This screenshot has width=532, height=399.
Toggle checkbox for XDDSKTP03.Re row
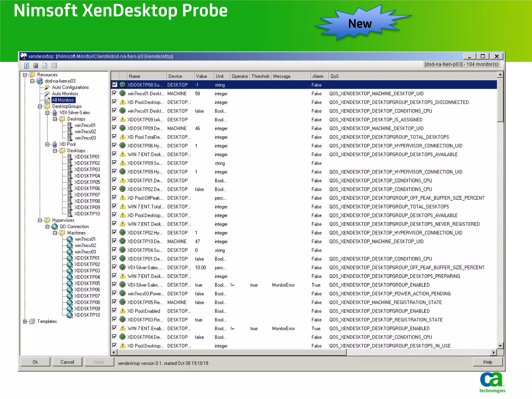click(115, 319)
